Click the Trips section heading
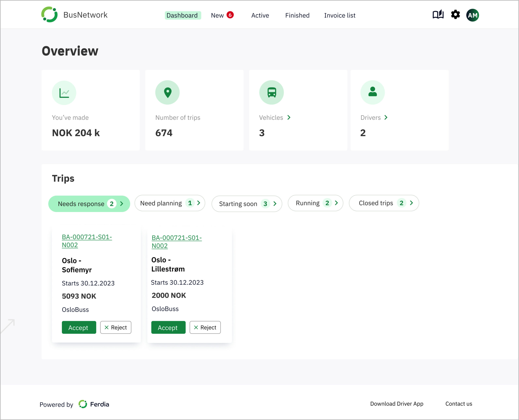519x420 pixels. coord(63,179)
